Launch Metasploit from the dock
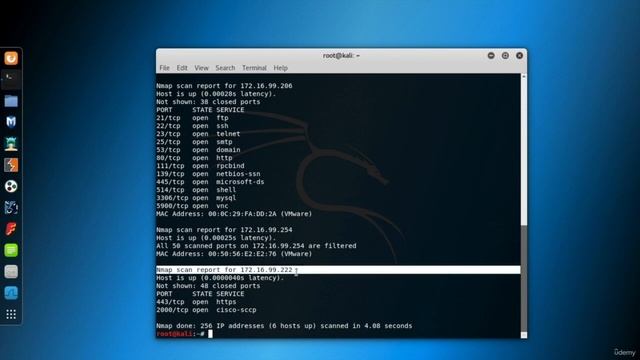This screenshot has width=640, height=360. (x=11, y=122)
